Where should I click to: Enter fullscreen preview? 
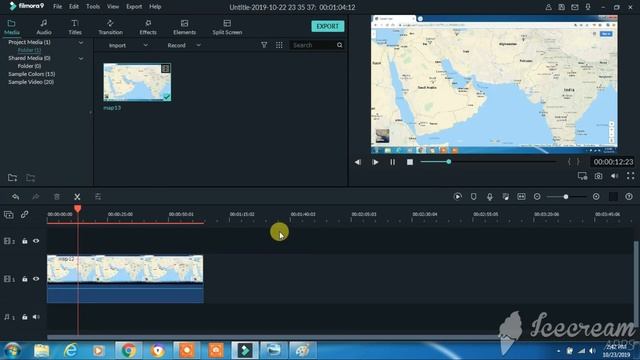(630, 176)
